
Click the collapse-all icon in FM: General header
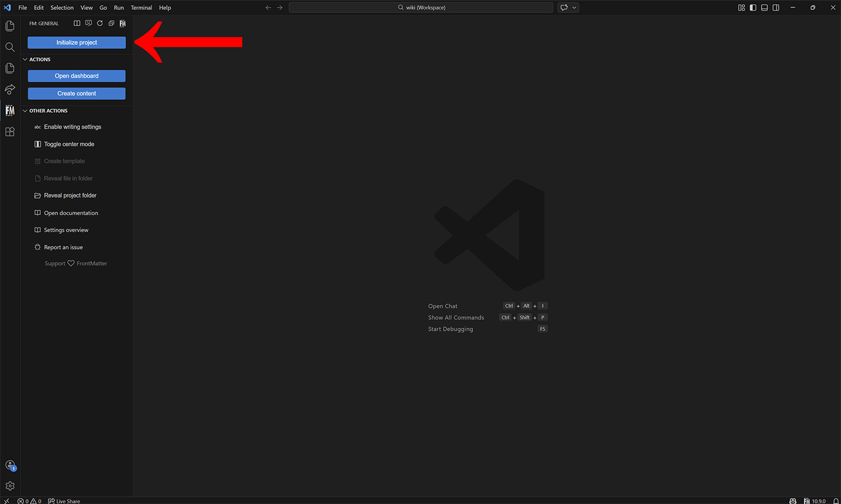click(111, 23)
